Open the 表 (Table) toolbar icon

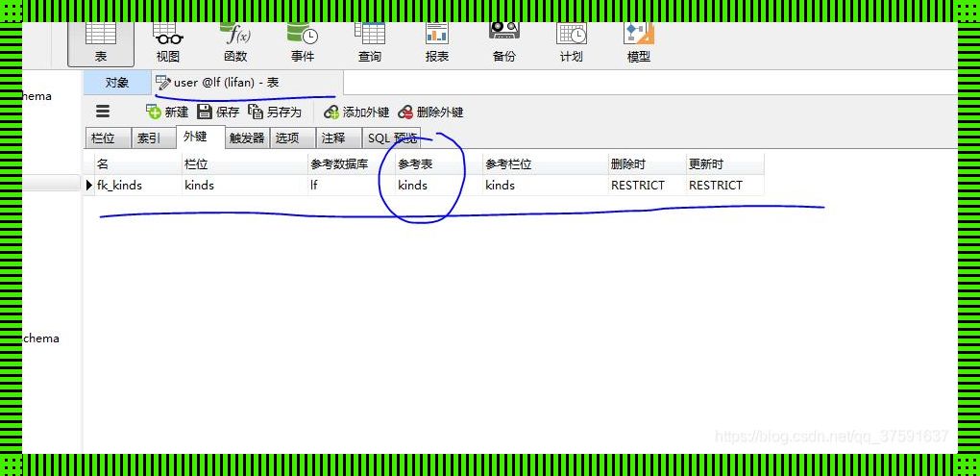[x=101, y=44]
